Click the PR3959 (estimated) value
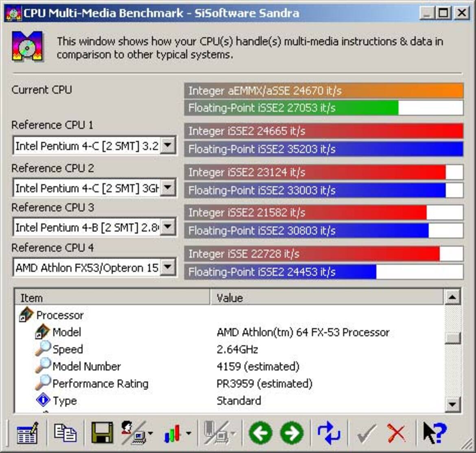The width and height of the screenshot is (476, 453). click(x=264, y=383)
